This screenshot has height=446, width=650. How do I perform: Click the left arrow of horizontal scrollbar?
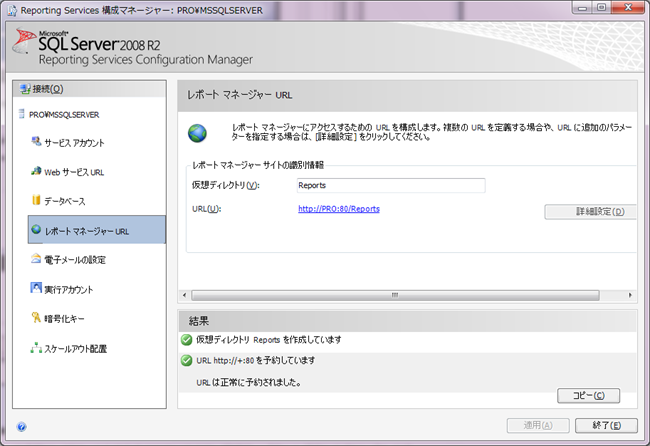pos(184,295)
